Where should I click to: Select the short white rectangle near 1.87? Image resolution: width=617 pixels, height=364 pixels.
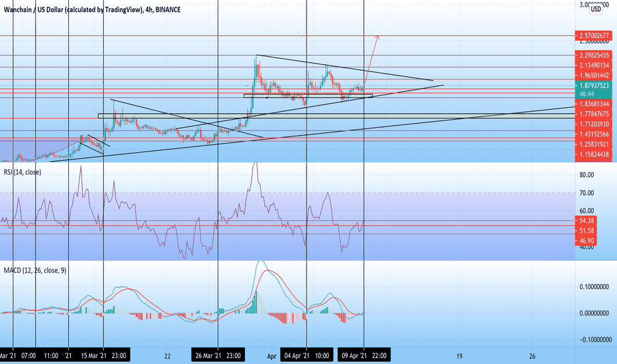(308, 95)
